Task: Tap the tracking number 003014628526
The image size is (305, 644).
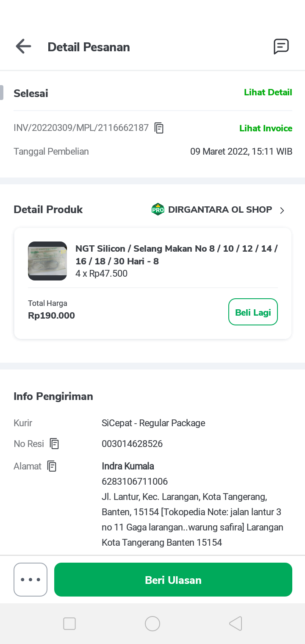Action: coord(132,444)
